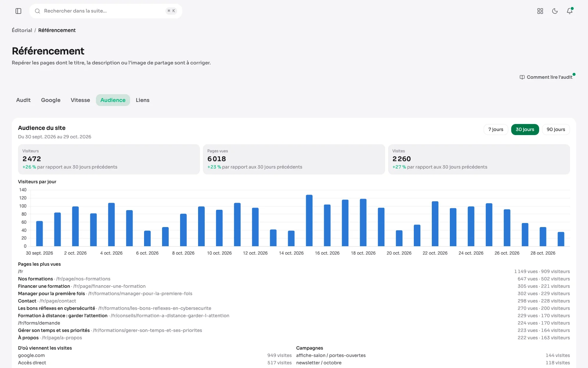Click the book icon beside Comment lire l'audit
The height and width of the screenshot is (368, 588).
522,77
